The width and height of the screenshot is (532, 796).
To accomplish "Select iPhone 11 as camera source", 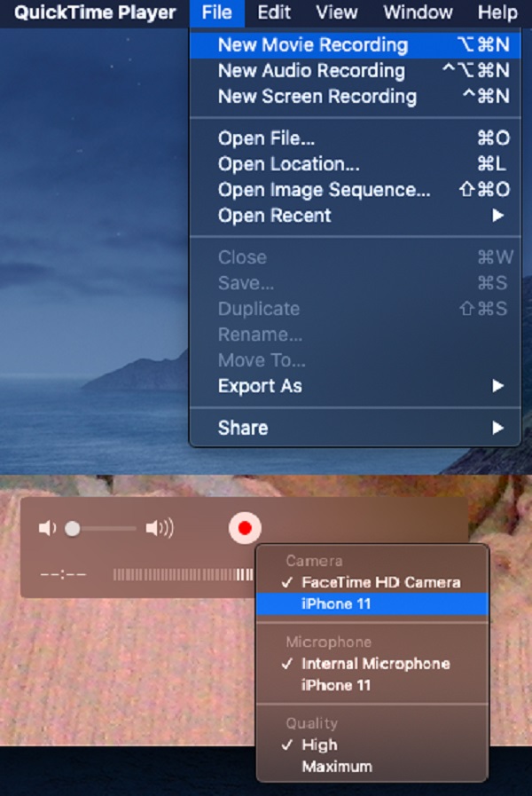I will point(372,604).
